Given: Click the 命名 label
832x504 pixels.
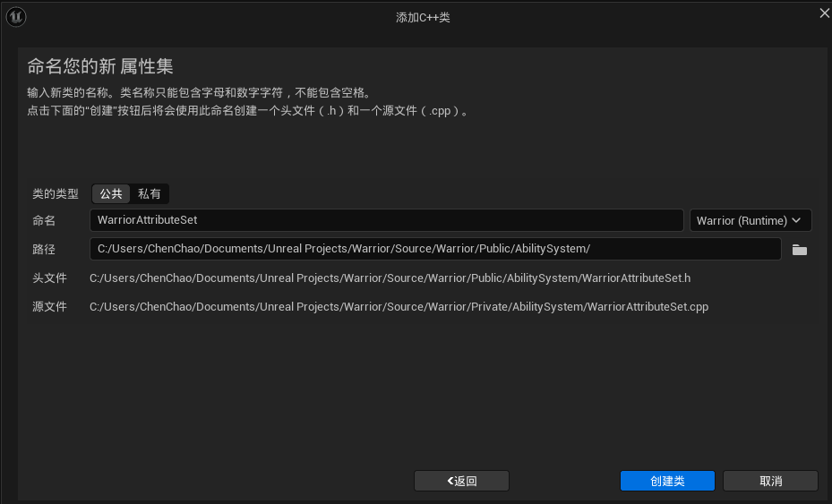Looking at the screenshot, I should coord(44,220).
